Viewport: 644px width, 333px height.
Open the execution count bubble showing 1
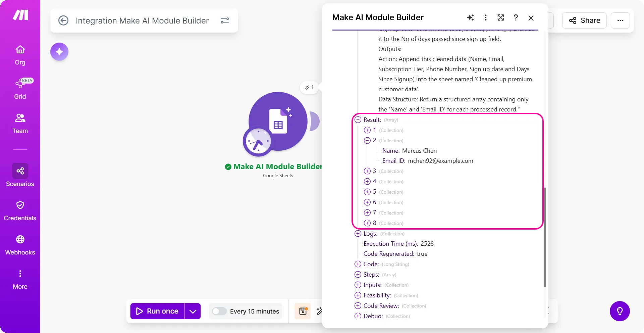[x=309, y=88]
